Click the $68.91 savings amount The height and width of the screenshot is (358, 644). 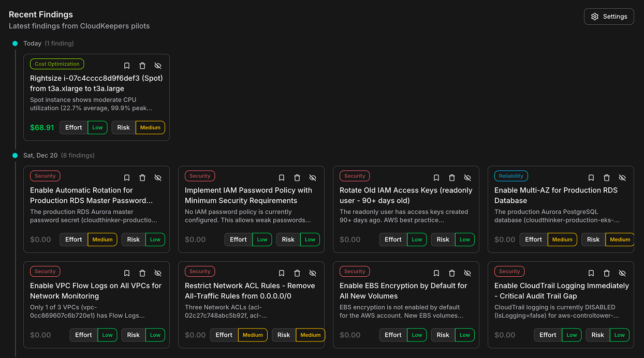point(42,127)
